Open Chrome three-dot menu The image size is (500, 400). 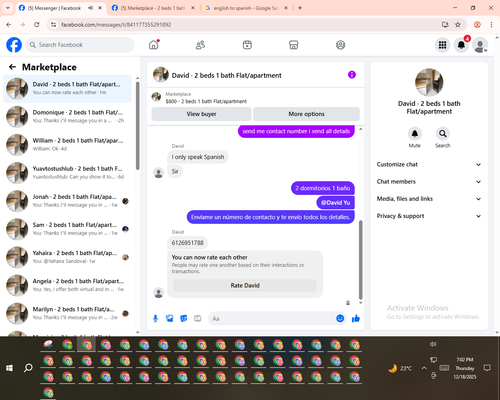pos(491,25)
